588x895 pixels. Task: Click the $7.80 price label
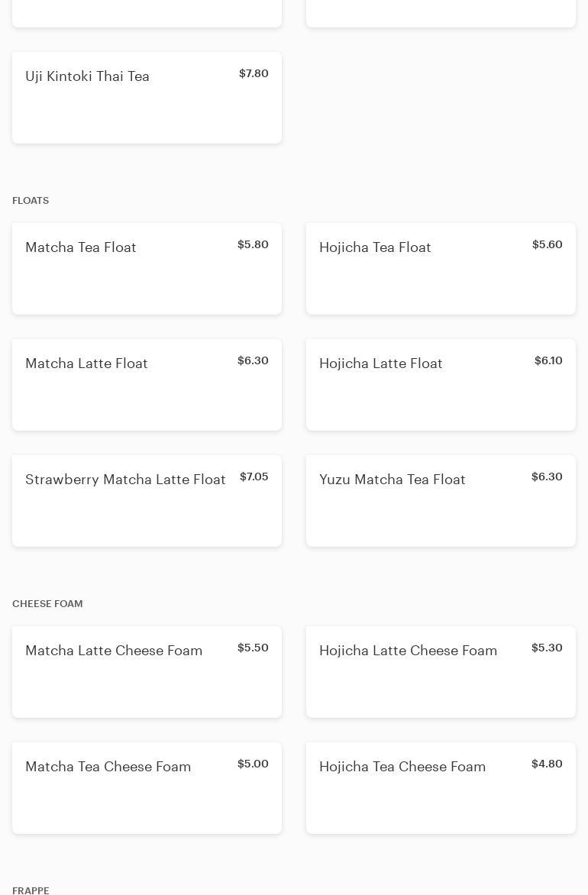coord(254,74)
